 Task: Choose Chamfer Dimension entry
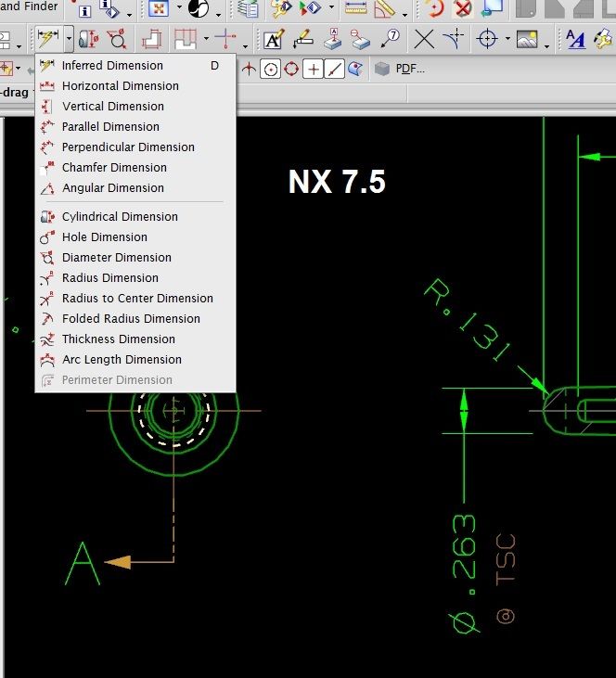[135, 167]
